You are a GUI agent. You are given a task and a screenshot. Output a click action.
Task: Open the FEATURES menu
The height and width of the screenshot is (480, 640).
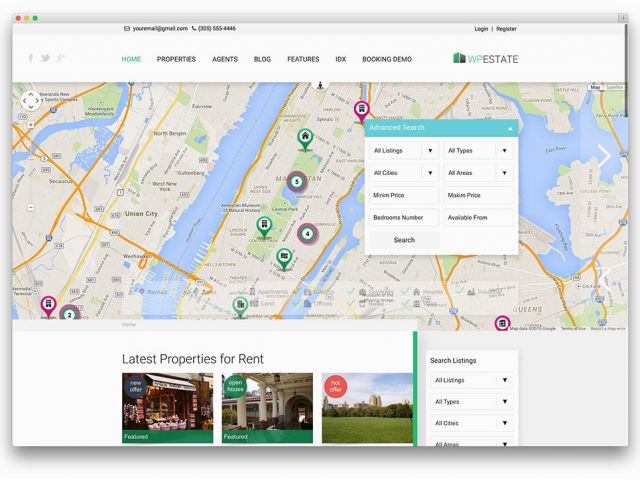(303, 59)
